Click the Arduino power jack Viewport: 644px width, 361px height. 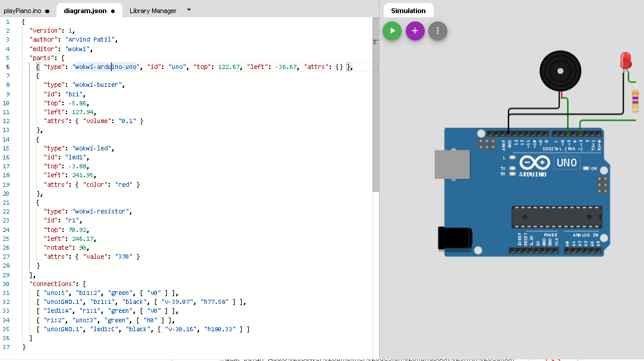click(454, 238)
